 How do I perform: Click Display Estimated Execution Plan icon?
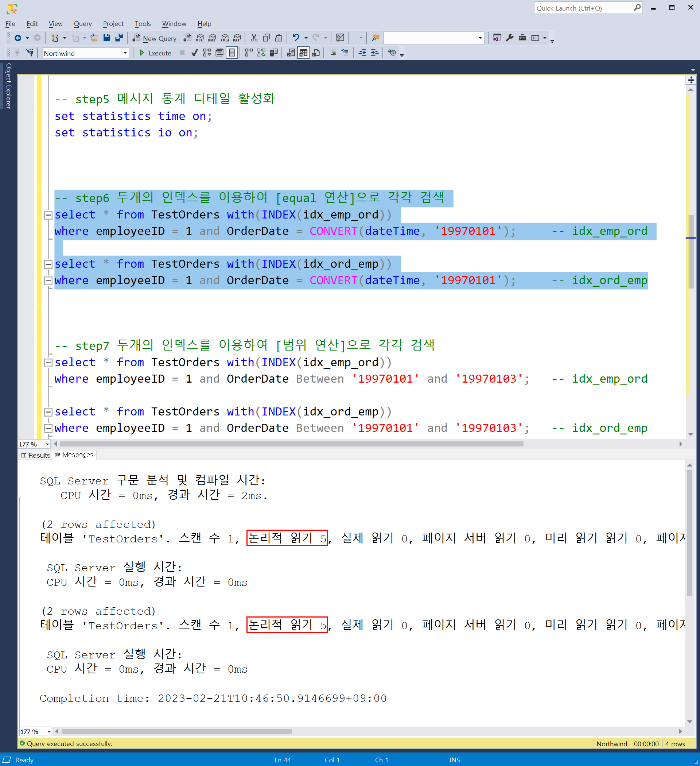pyautogui.click(x=207, y=53)
